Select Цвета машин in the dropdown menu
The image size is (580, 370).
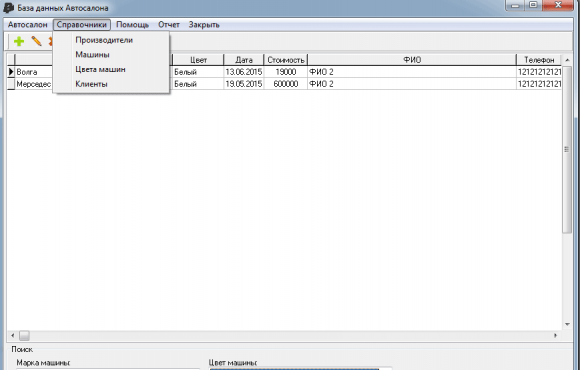click(100, 70)
